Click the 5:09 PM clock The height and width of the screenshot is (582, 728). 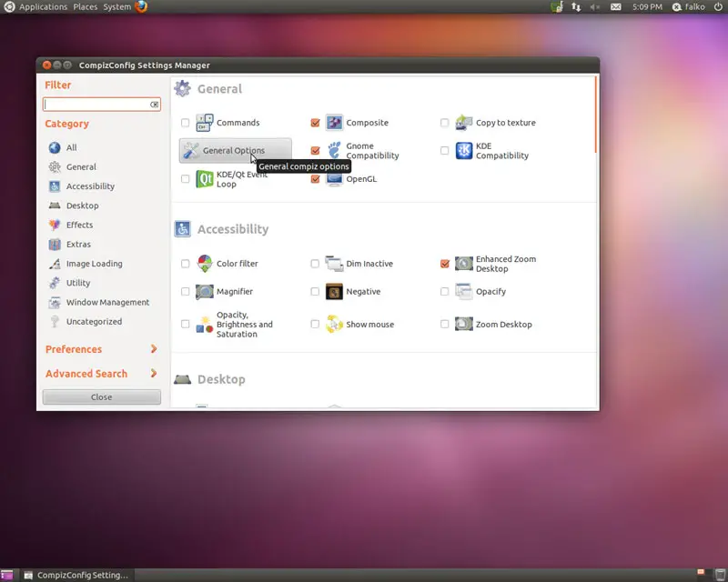tap(647, 7)
